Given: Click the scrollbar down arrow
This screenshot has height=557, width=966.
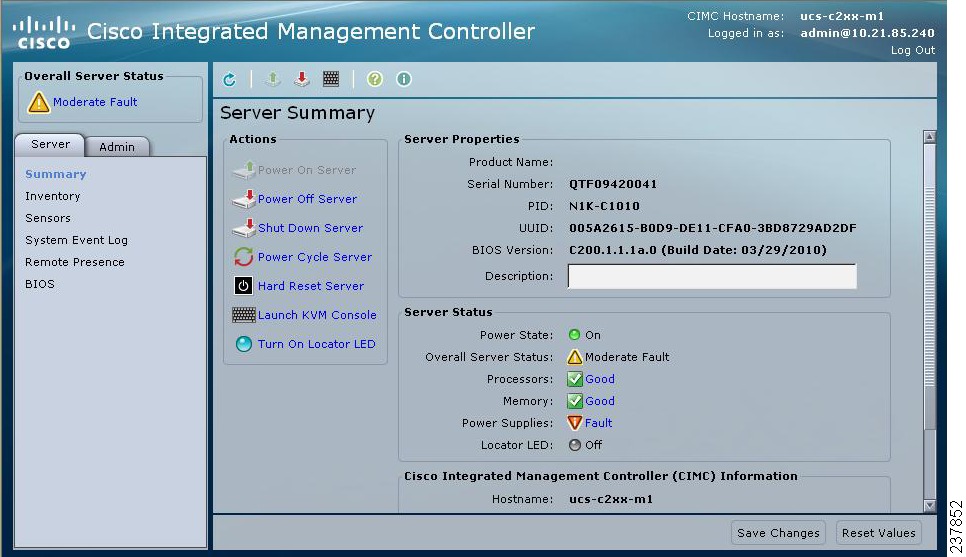Looking at the screenshot, I should 930,505.
